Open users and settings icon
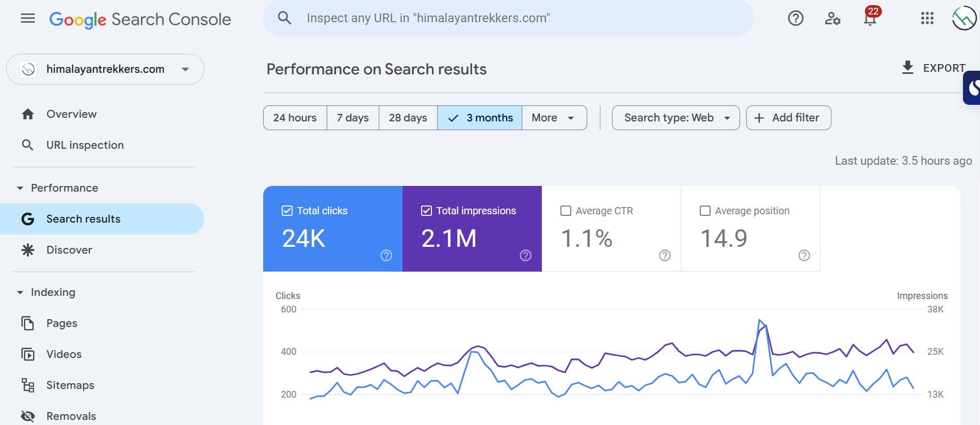980x425 pixels. click(x=832, y=19)
